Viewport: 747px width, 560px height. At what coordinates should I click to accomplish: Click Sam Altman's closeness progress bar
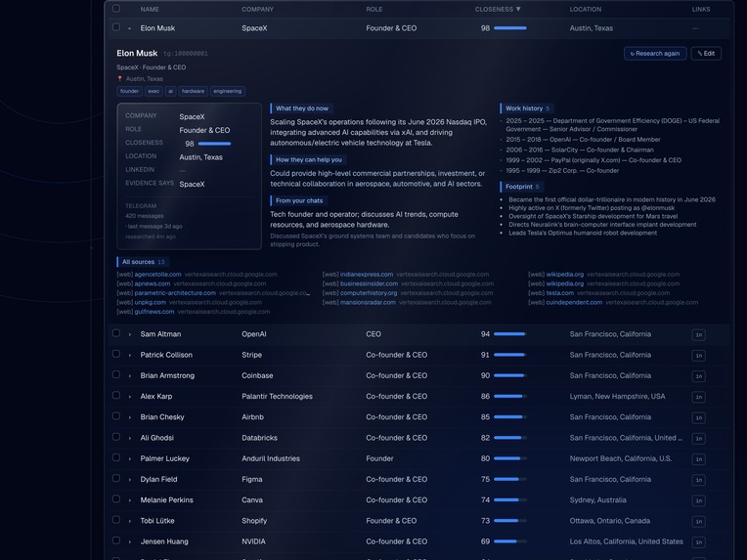(510, 334)
